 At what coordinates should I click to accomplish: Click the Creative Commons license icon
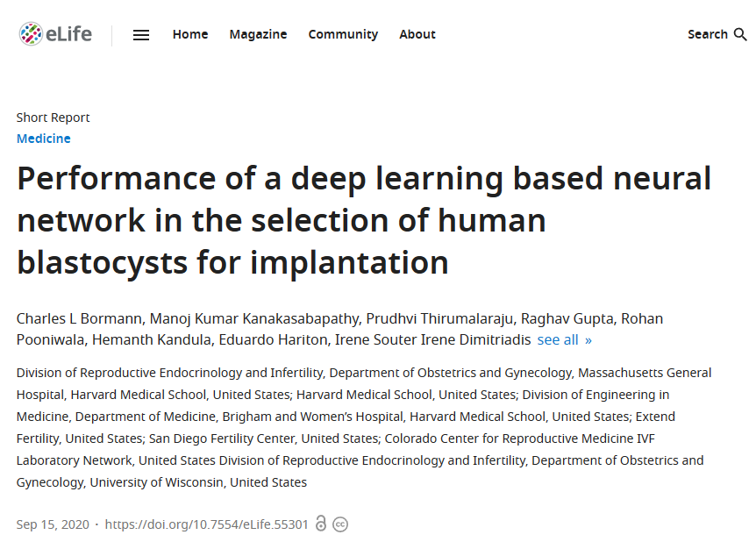tap(340, 524)
